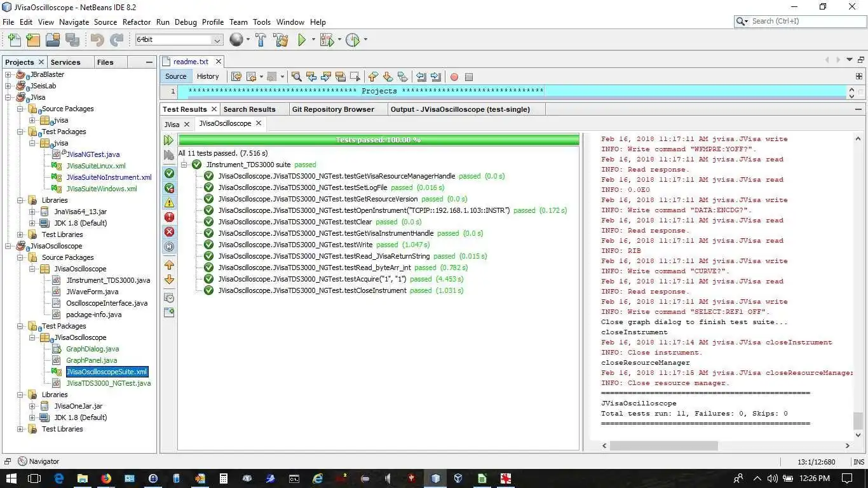Click the output pane horizontal scrollbar
The width and height of the screenshot is (868, 488).
pyautogui.click(x=663, y=445)
